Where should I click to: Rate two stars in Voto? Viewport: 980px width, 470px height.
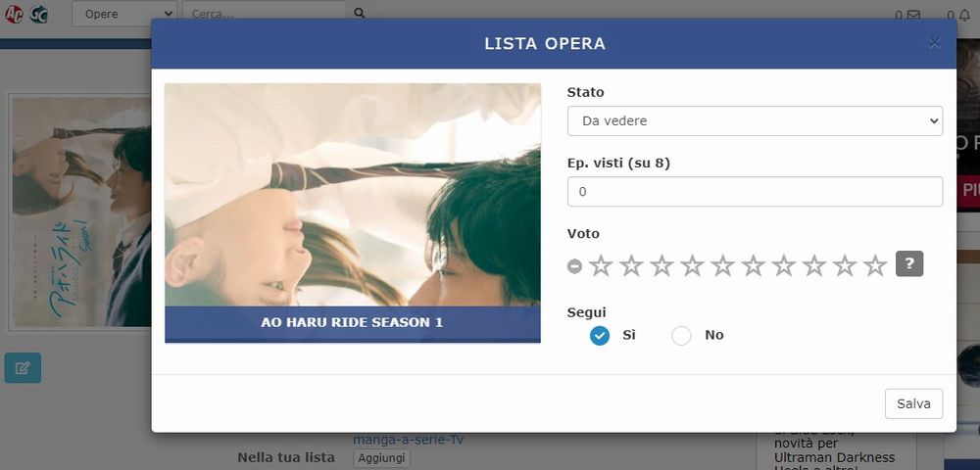click(631, 265)
